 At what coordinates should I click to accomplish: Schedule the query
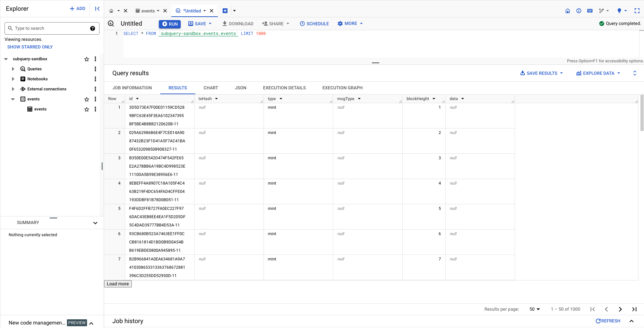point(315,24)
